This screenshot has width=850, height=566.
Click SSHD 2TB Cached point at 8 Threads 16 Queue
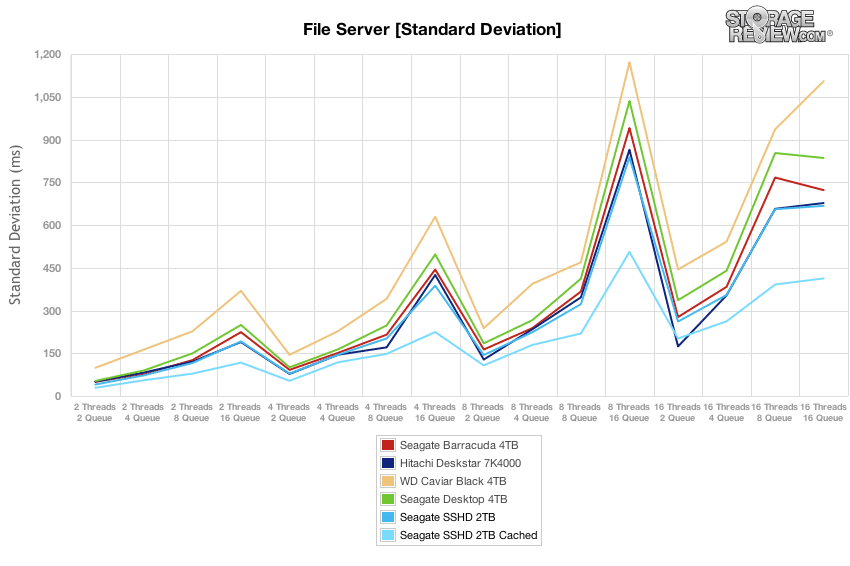(629, 252)
